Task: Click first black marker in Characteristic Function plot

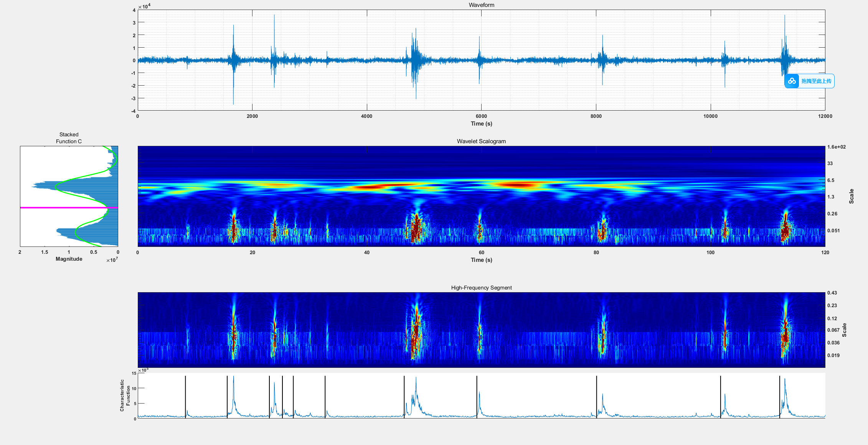Action: [x=185, y=395]
